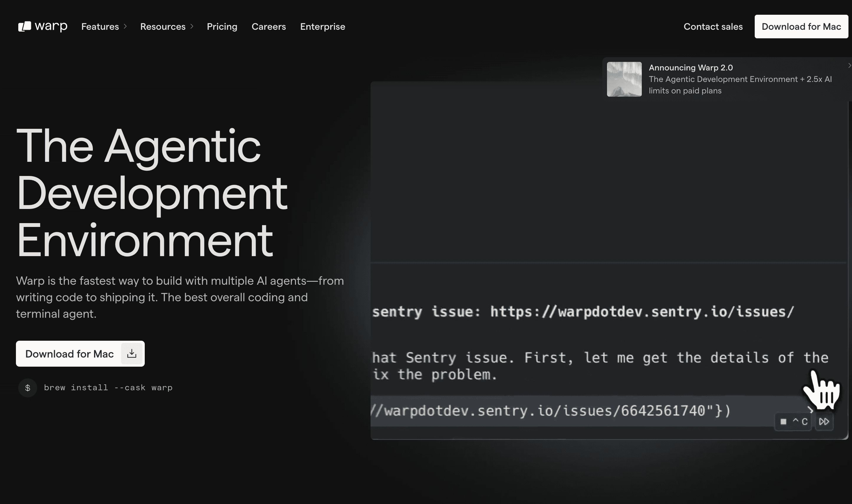Open the Announcing Warp 2.0 thumbnail image
852x504 pixels.
pyautogui.click(x=624, y=79)
